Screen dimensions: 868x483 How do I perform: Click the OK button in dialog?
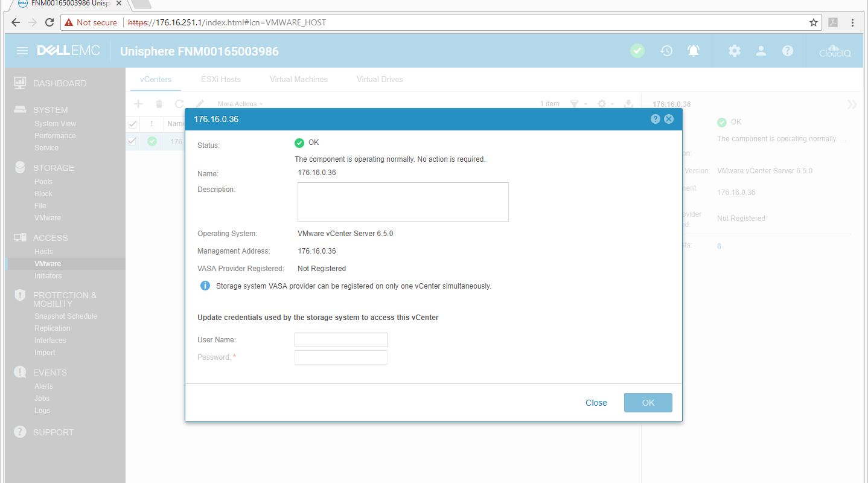click(648, 403)
